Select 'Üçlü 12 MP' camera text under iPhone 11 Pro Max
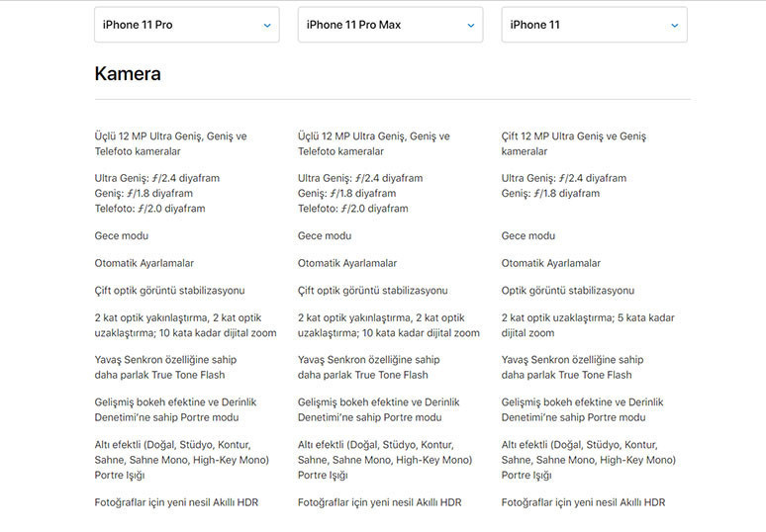Screen dimensions: 766x532 (374, 144)
